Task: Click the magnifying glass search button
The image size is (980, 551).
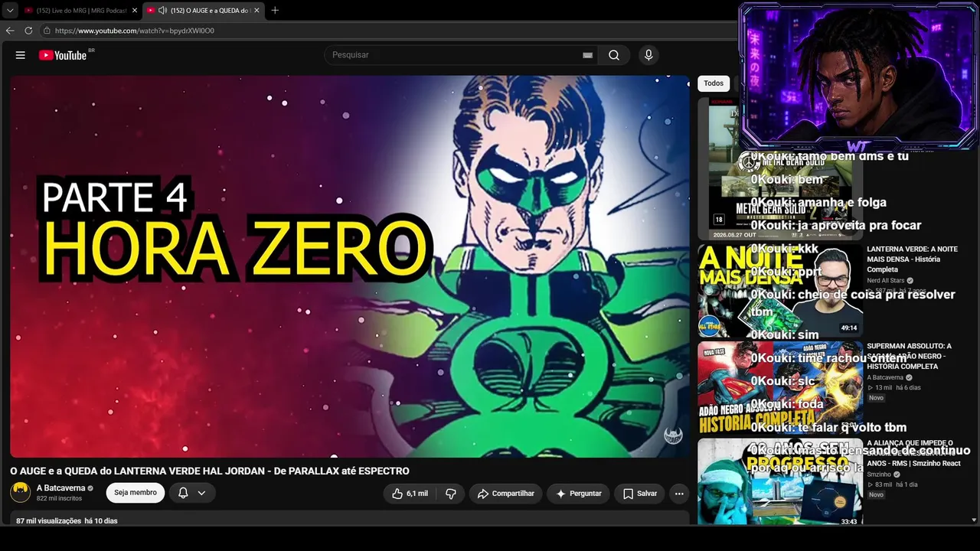Action: pyautogui.click(x=614, y=55)
